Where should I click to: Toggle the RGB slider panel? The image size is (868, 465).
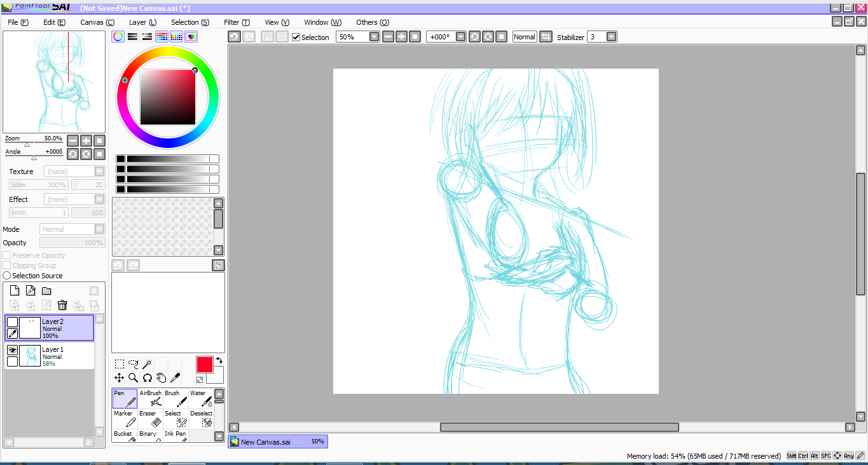pyautogui.click(x=133, y=37)
